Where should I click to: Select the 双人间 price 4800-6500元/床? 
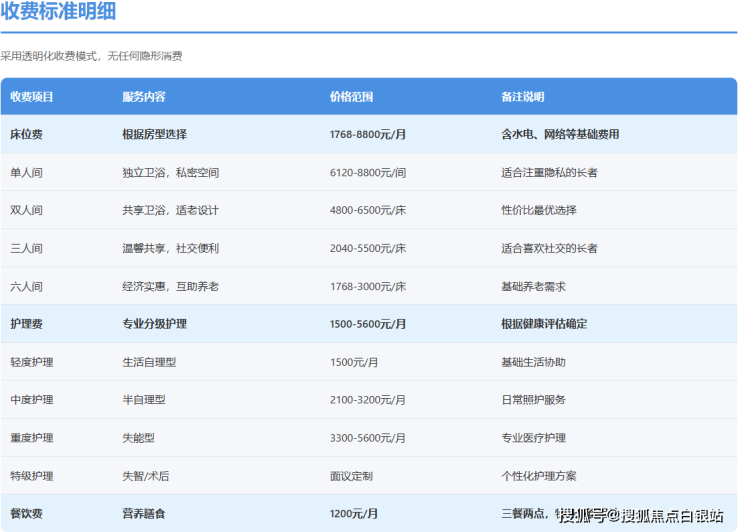tap(367, 210)
